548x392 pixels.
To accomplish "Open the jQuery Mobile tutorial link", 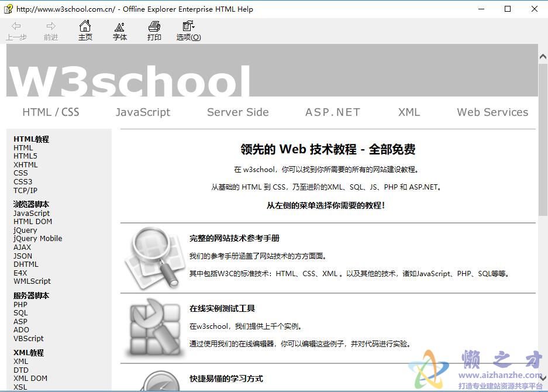I will pyautogui.click(x=37, y=238).
